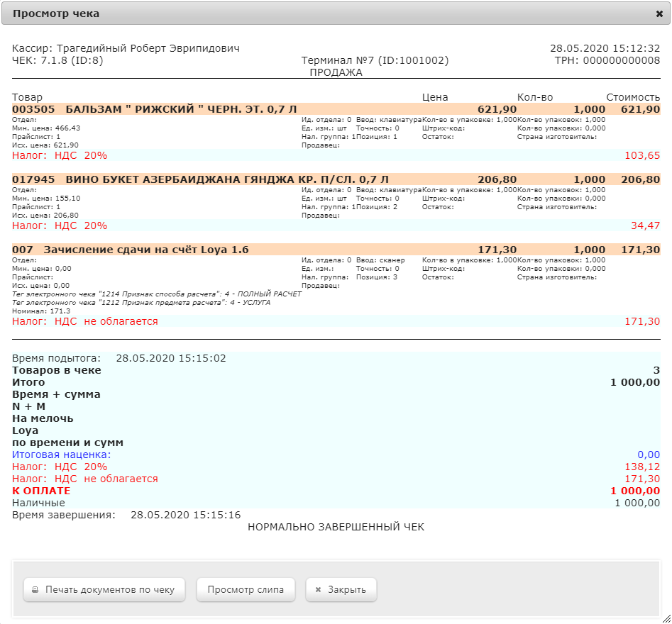Click Мин. цена: 155,10 text

point(46,199)
